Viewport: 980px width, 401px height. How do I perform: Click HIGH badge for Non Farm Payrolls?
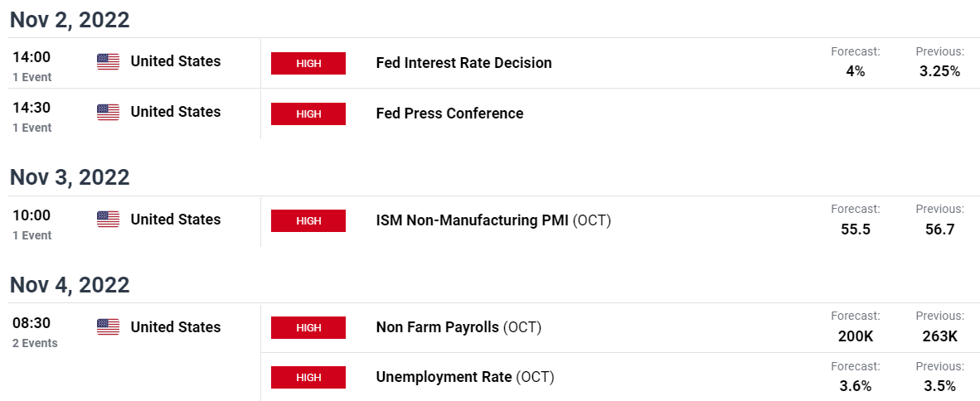point(308,328)
